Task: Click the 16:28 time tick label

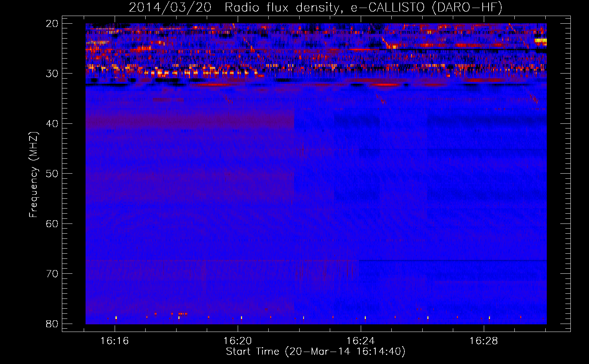Action: click(483, 341)
